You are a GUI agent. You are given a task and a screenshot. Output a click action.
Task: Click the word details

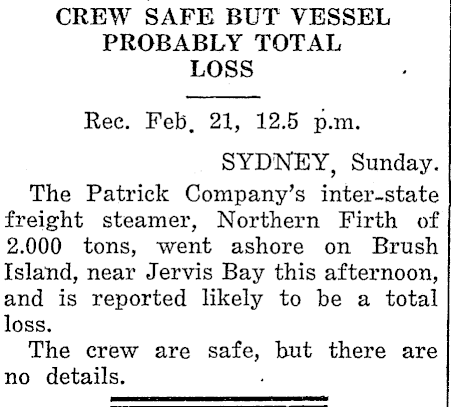tap(86, 376)
